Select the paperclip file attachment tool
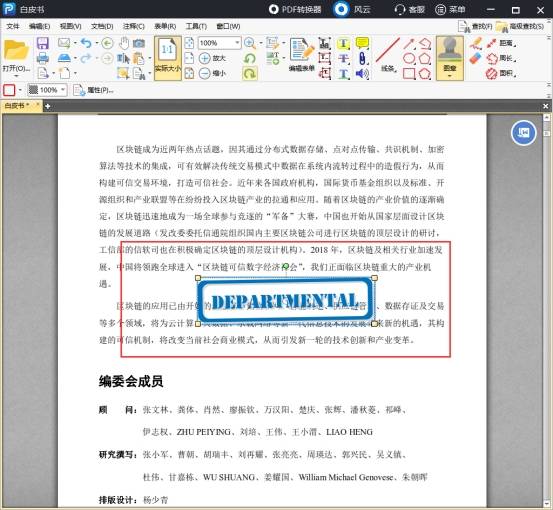The image size is (553, 510). coord(362,58)
